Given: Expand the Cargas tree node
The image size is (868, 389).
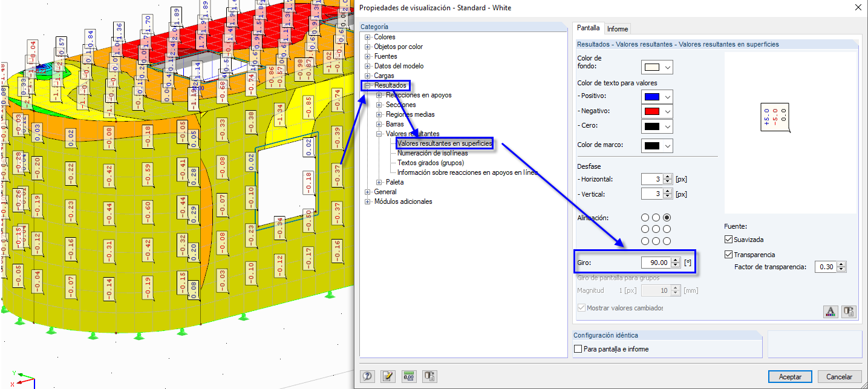Looking at the screenshot, I should tap(368, 76).
